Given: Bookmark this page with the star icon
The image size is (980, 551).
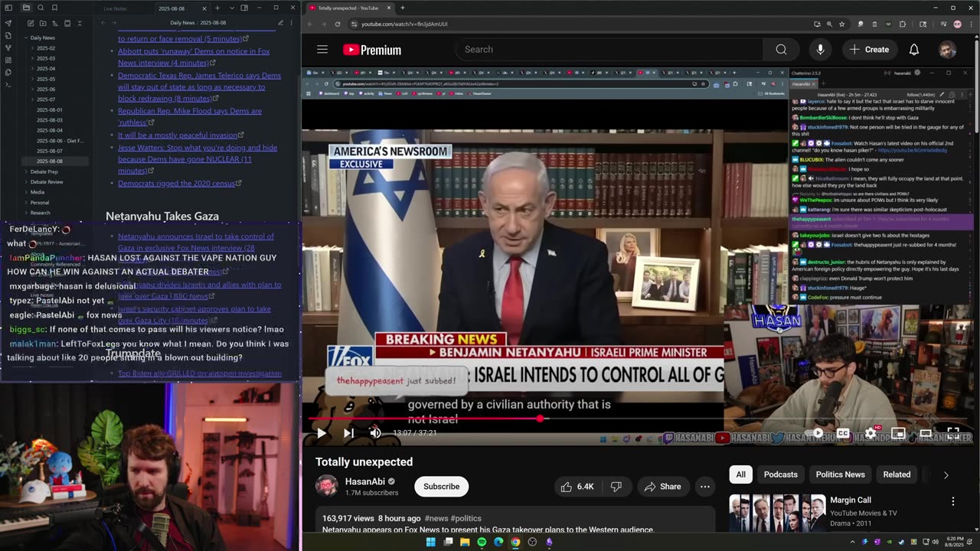Looking at the screenshot, I should click(x=841, y=24).
